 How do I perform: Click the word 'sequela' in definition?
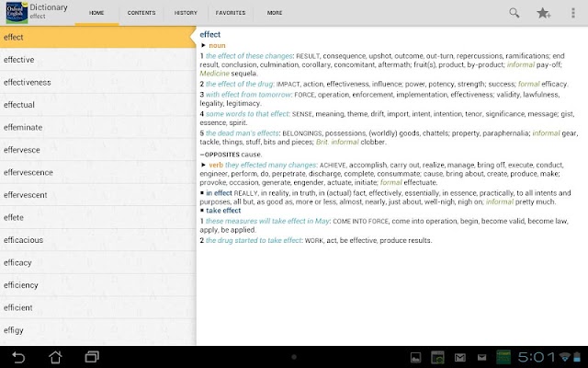tap(244, 74)
